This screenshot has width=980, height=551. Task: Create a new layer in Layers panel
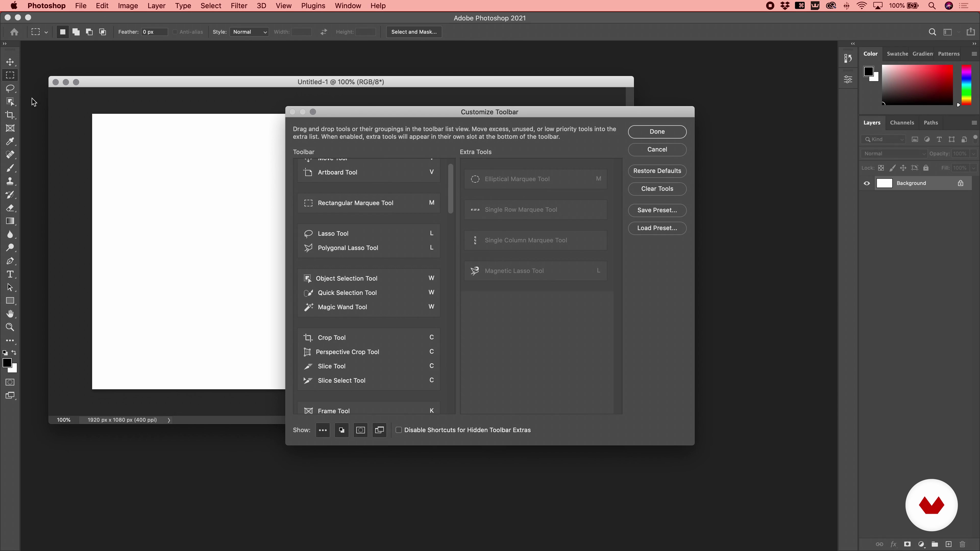point(948,544)
